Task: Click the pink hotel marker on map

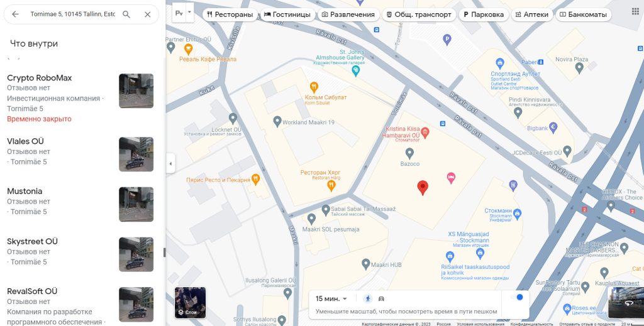Action: tap(451, 178)
